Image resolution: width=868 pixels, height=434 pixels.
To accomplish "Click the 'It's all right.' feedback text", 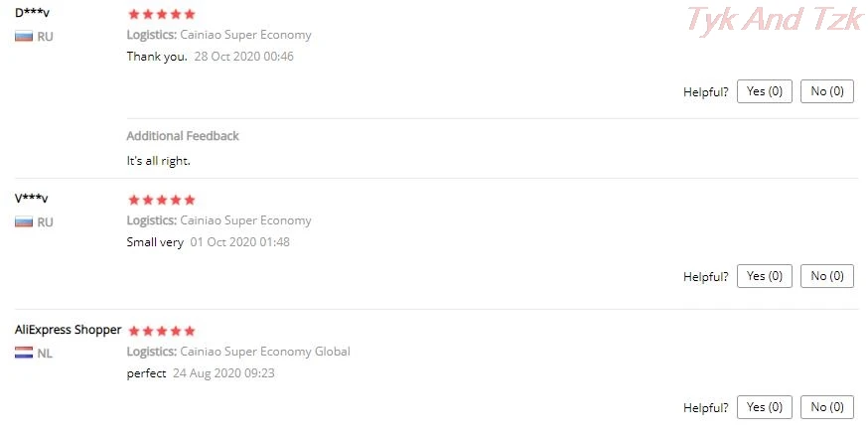I will [158, 162].
